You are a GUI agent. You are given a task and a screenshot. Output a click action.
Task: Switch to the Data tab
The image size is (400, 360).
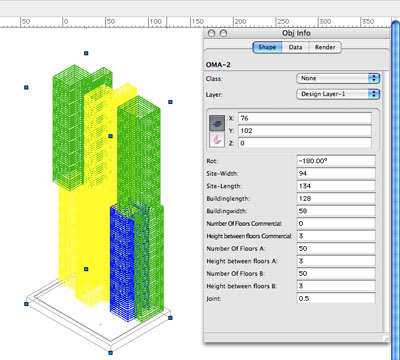point(295,47)
